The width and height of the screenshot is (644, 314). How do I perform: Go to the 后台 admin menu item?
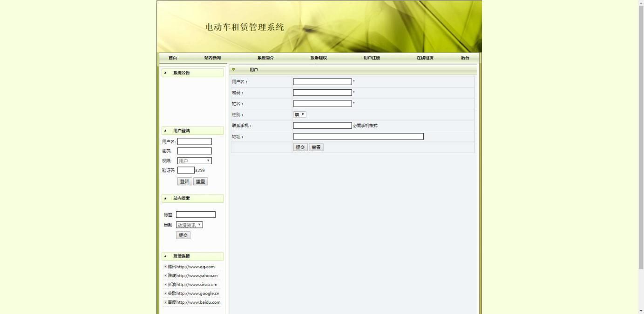tap(465, 58)
